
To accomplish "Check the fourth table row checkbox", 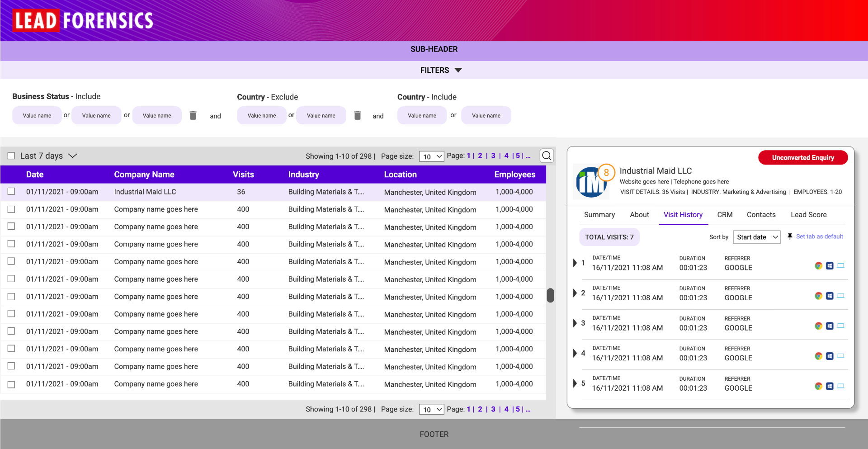I will [x=11, y=244].
